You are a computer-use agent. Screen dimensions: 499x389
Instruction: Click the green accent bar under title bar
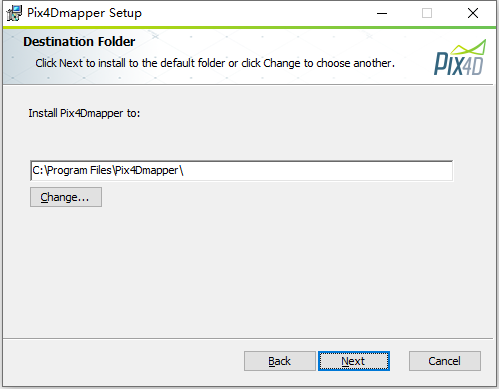coord(249,27)
